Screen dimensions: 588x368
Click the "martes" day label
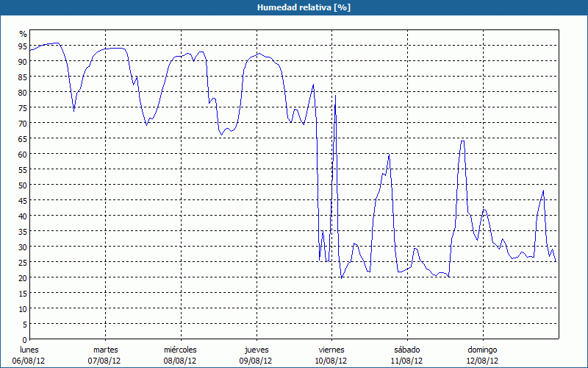(106, 350)
